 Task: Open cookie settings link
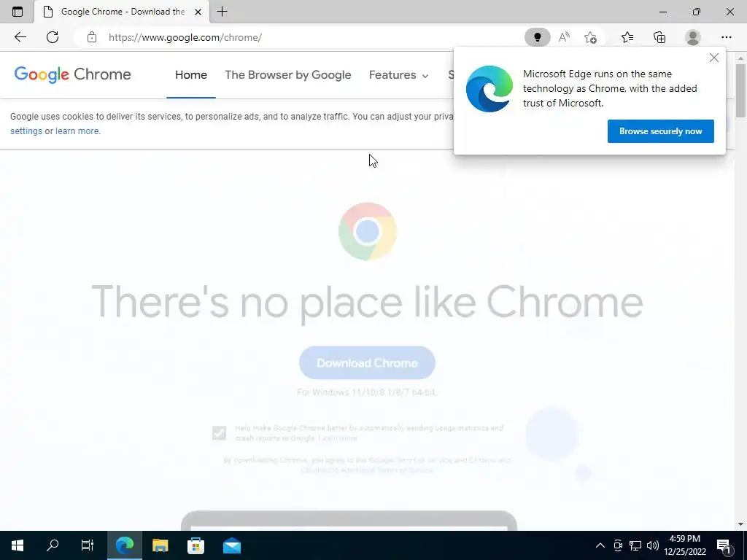pyautogui.click(x=26, y=131)
